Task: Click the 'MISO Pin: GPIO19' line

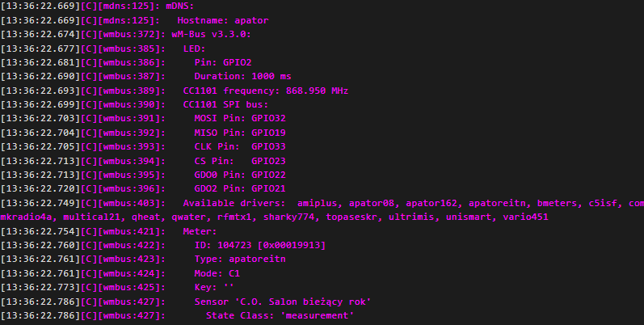Action: [x=240, y=133]
